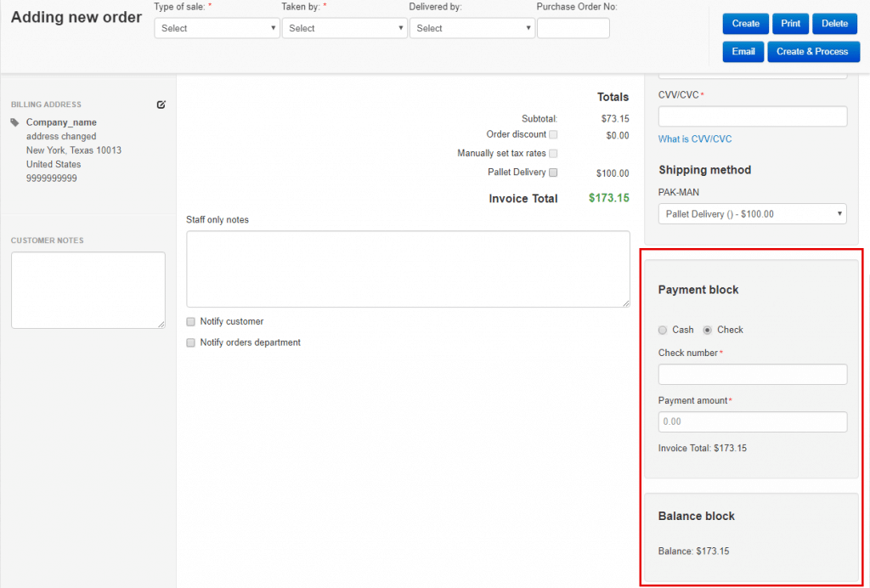Open the What is CVV/CVC link
Viewport: 870px width, 588px height.
[x=694, y=139]
